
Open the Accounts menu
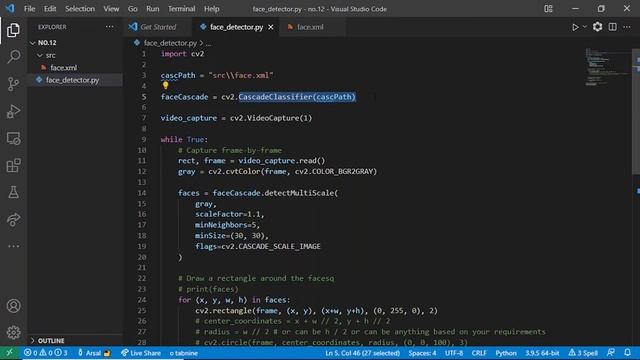[x=13, y=306]
